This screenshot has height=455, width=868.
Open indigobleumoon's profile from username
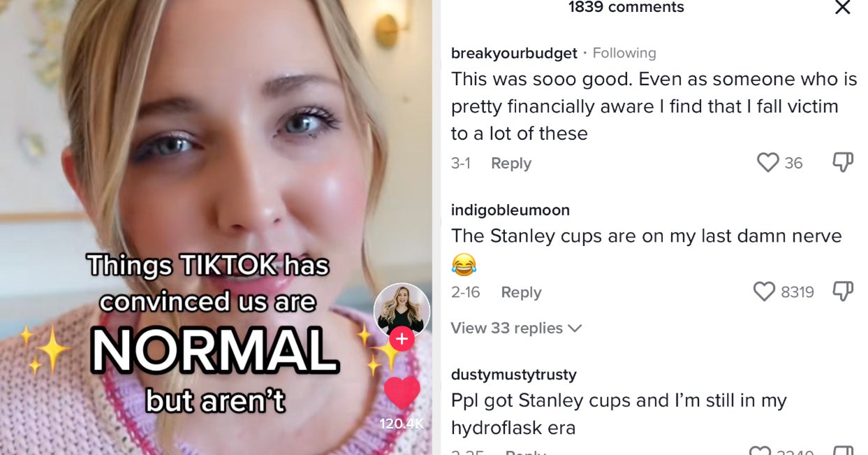point(510,210)
